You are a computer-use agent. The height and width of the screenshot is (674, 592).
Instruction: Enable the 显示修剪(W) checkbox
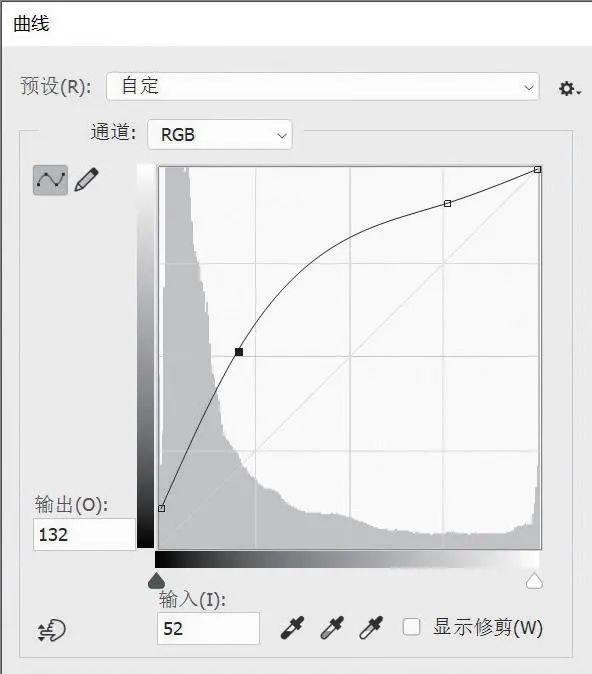pos(411,627)
